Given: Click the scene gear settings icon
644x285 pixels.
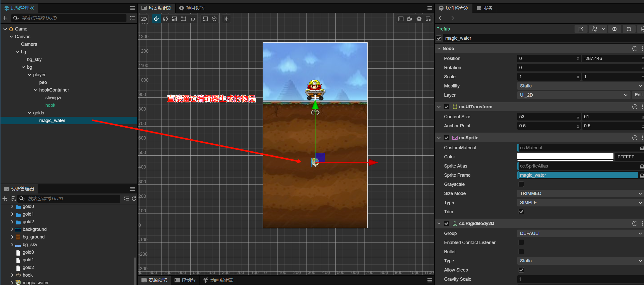Looking at the screenshot, I should pyautogui.click(x=419, y=19).
